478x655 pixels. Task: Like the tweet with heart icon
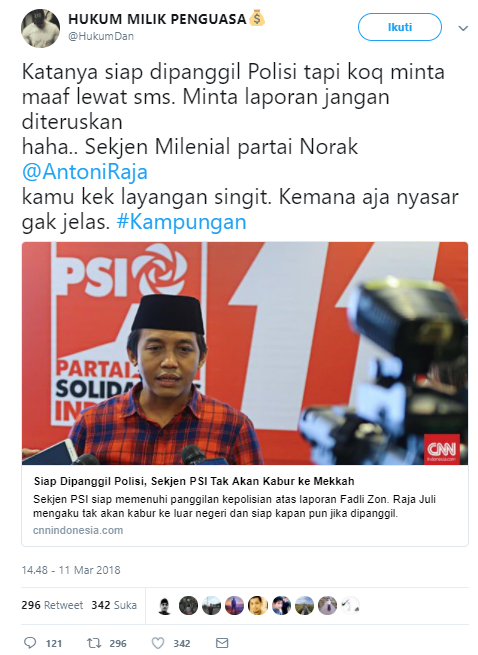click(x=158, y=643)
